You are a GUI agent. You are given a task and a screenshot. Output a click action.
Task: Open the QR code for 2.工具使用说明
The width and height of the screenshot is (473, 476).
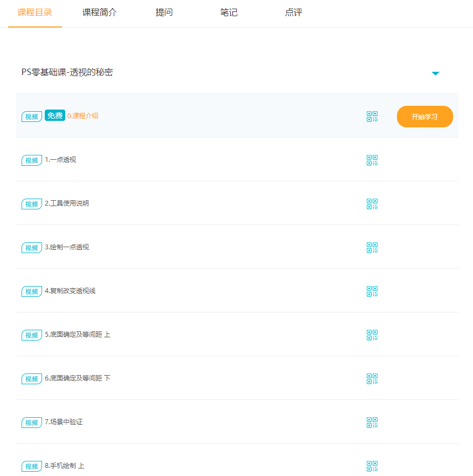[372, 203]
